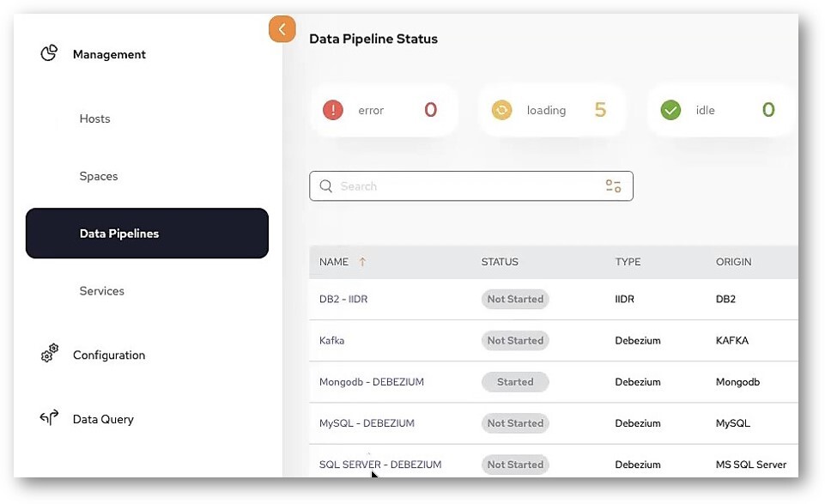Sort by the STATUS column header
This screenshot has height=504, width=825.
pyautogui.click(x=500, y=262)
